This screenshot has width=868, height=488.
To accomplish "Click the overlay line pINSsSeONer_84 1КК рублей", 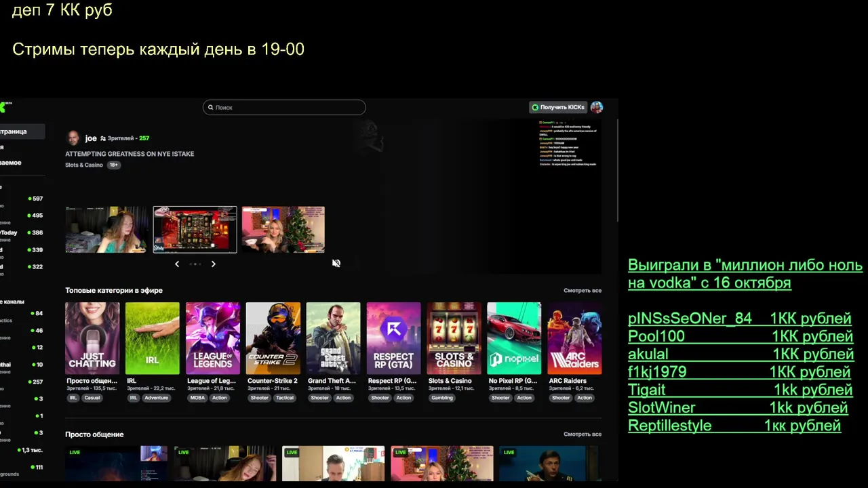I will [x=740, y=319].
